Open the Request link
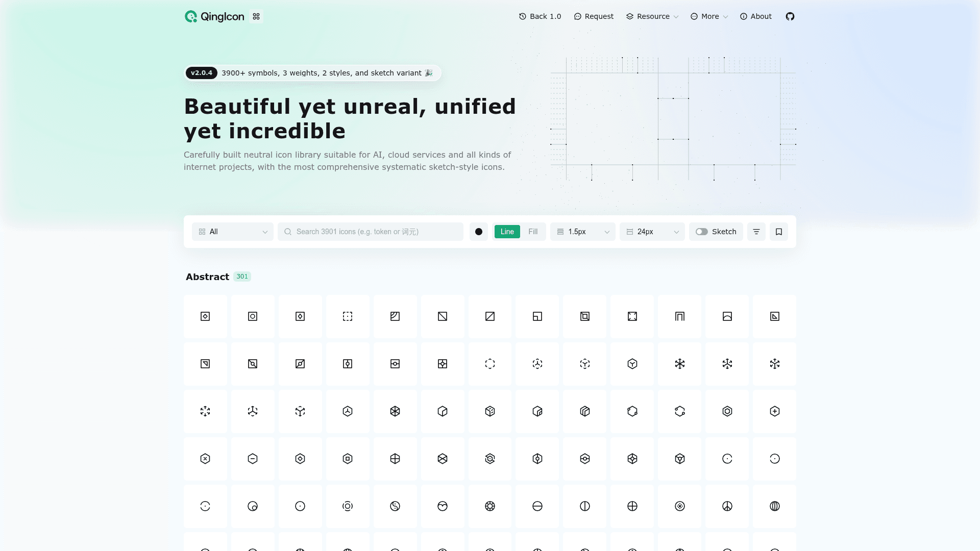980x551 pixels. (x=594, y=16)
